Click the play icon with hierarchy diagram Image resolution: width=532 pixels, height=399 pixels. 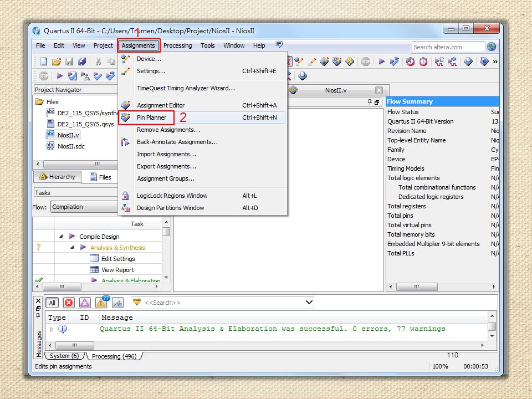[85, 76]
